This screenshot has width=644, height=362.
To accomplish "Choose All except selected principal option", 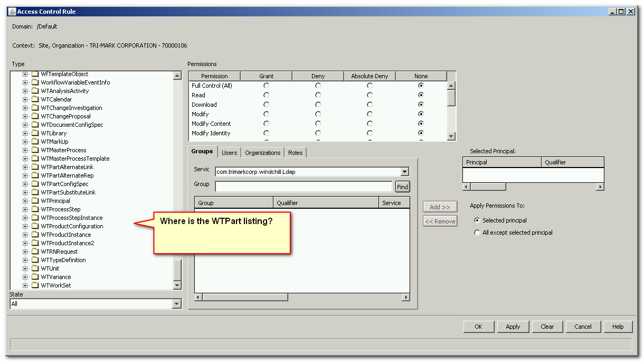I will click(477, 233).
